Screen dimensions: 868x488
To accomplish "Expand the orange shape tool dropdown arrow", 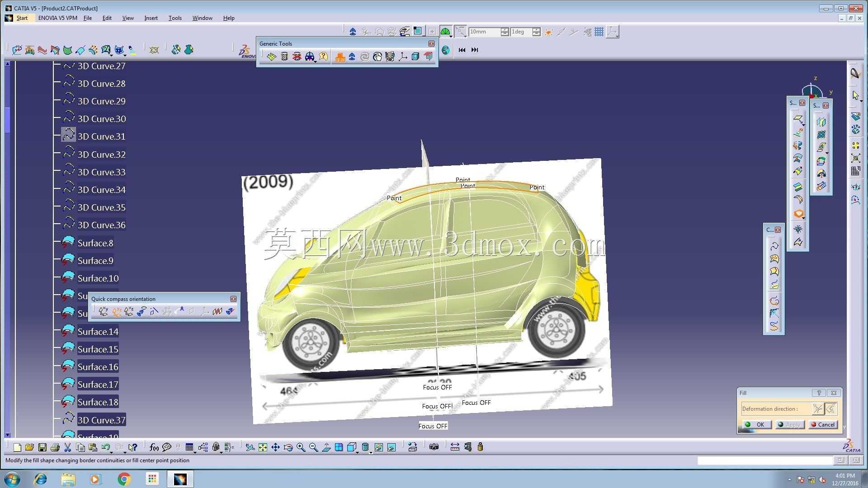I will pyautogui.click(x=804, y=219).
